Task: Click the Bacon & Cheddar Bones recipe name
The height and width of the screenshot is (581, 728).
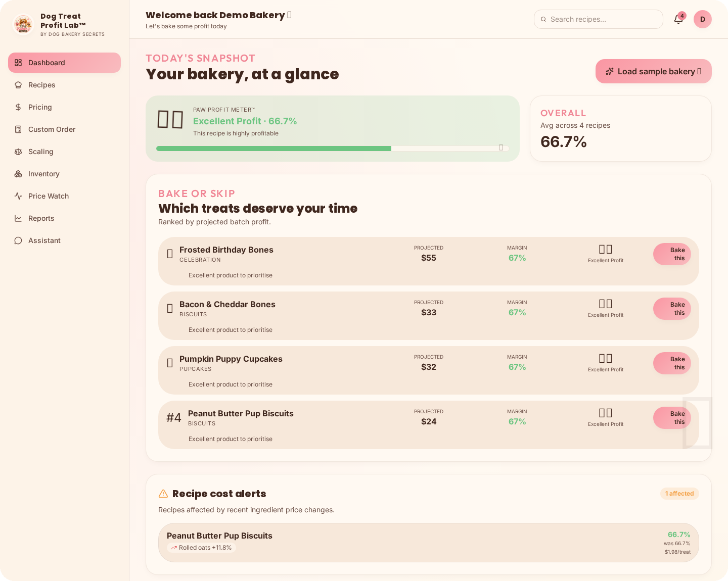Action: [227, 304]
